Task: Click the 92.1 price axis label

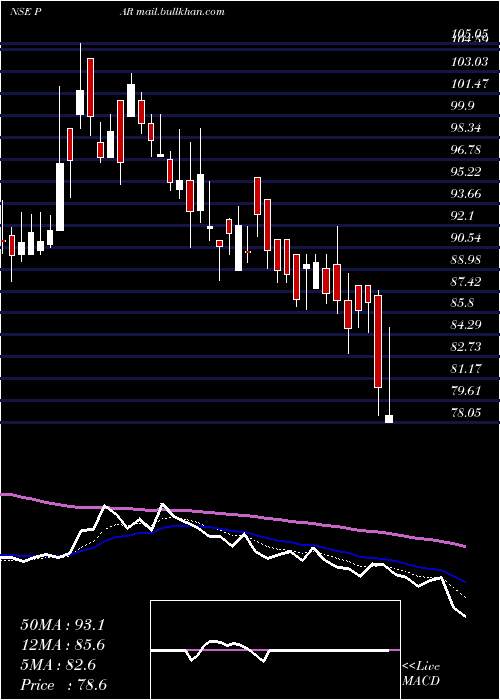Action: click(462, 216)
